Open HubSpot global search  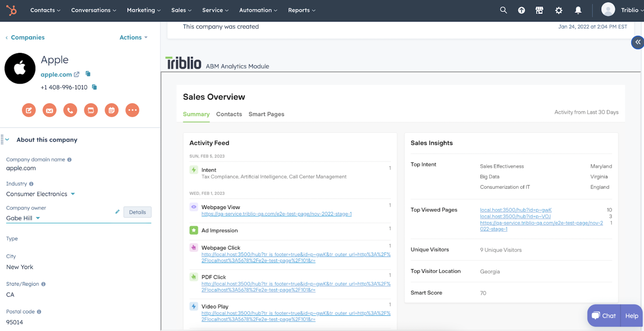(503, 10)
